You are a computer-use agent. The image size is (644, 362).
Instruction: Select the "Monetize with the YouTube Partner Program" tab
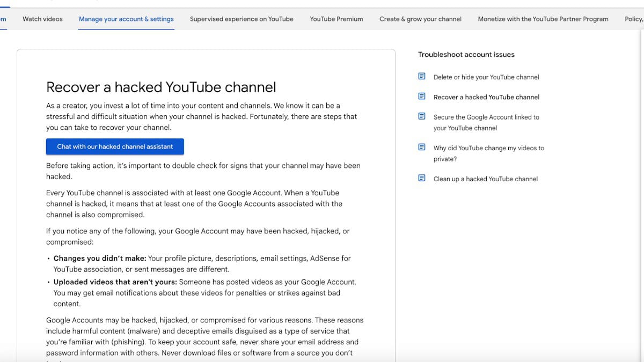543,19
